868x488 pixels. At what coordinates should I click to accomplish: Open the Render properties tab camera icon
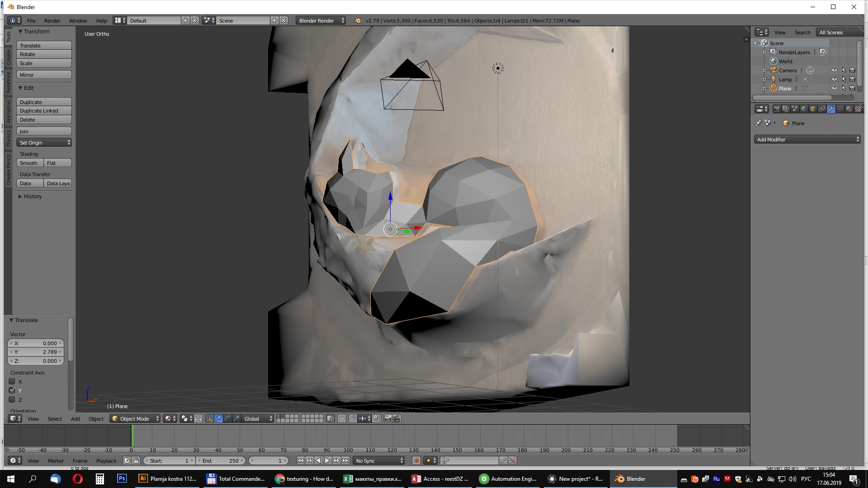(777, 109)
